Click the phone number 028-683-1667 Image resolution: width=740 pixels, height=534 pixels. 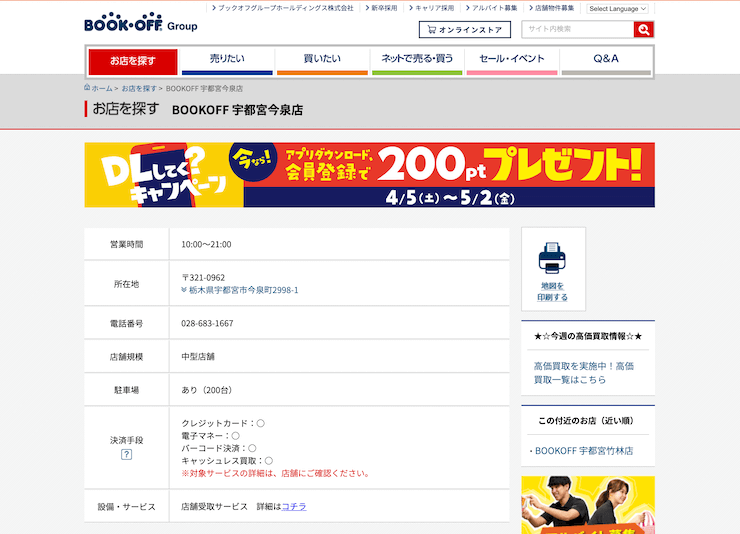pos(207,324)
